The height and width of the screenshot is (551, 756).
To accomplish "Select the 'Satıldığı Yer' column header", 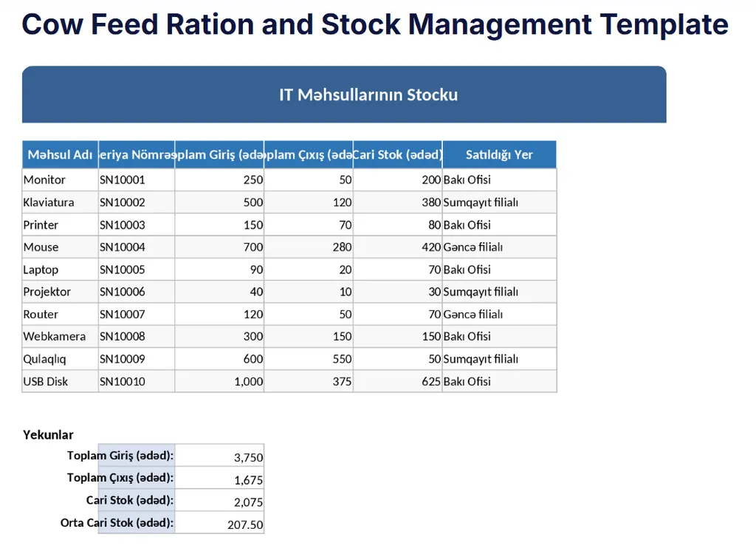I will [499, 154].
